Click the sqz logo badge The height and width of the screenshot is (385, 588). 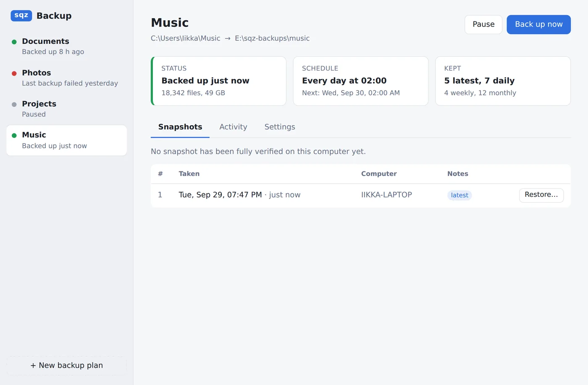click(x=21, y=16)
